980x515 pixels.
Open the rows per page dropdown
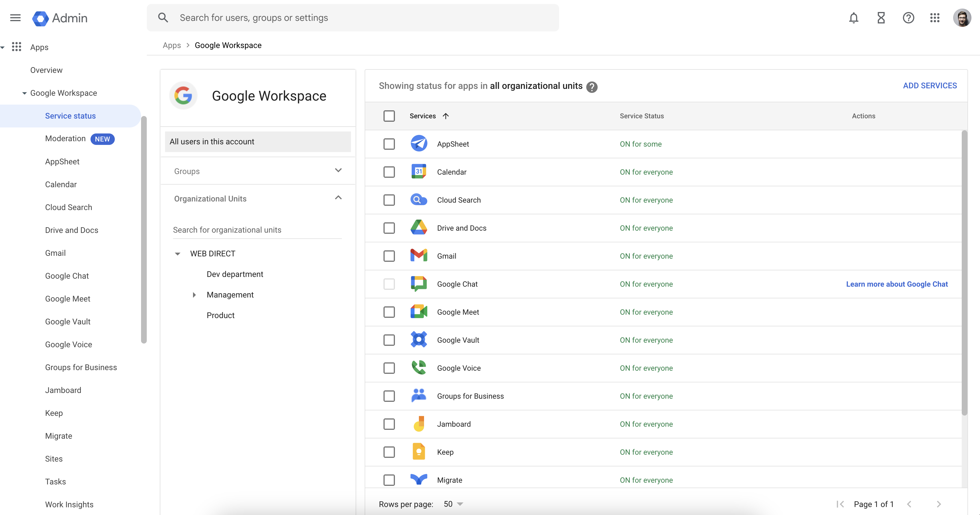click(453, 504)
